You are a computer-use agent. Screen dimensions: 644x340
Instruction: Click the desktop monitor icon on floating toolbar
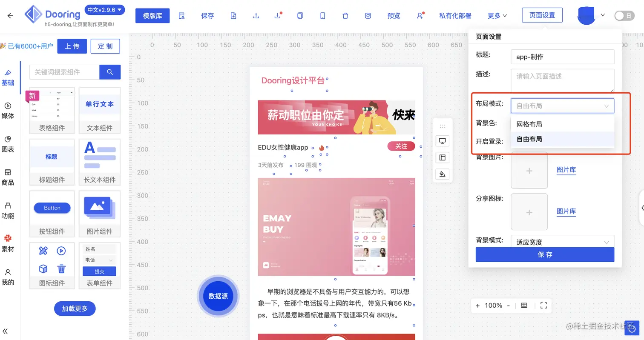[442, 141]
